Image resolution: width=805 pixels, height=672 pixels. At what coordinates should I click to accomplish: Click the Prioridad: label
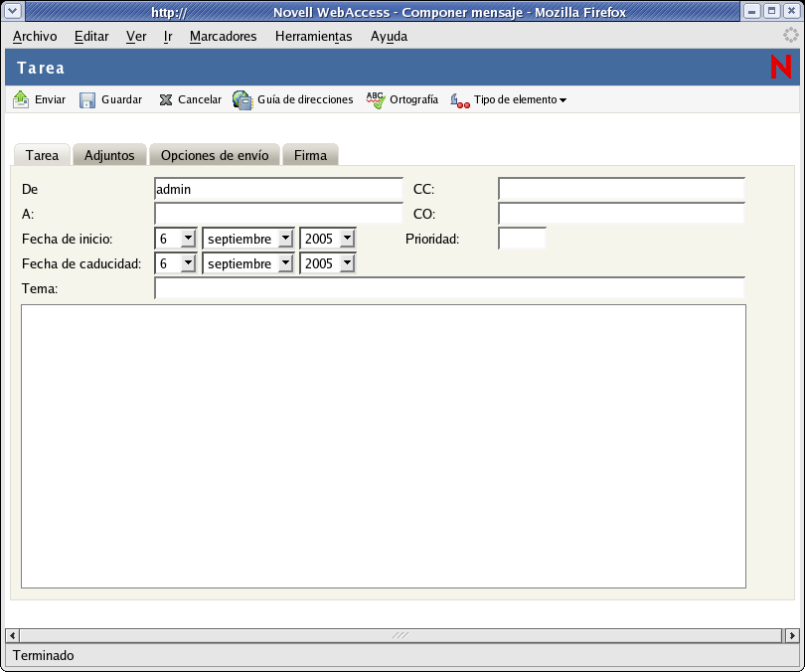point(432,239)
